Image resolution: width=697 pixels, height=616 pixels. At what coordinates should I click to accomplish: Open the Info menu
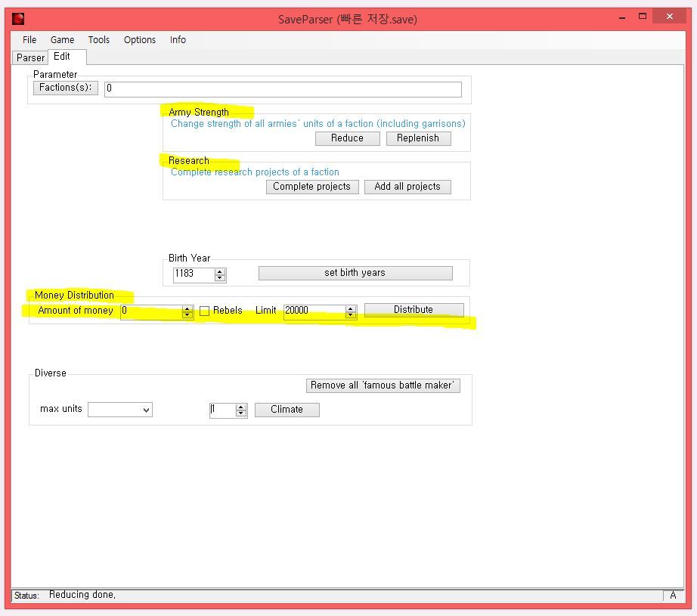pos(178,39)
